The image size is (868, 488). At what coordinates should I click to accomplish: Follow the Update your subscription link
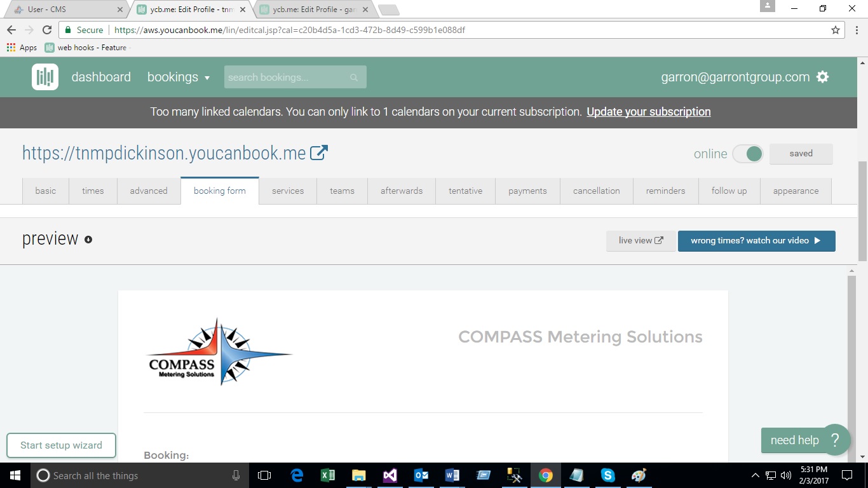point(648,112)
